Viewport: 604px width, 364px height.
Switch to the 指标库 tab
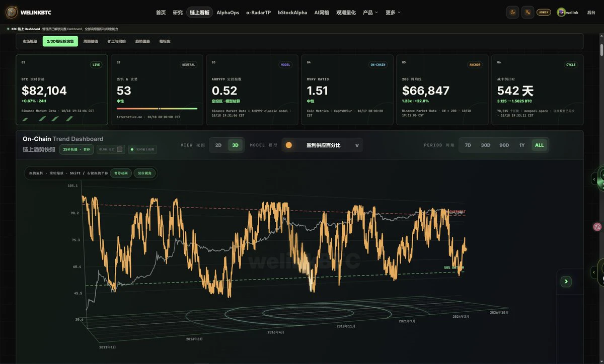165,41
